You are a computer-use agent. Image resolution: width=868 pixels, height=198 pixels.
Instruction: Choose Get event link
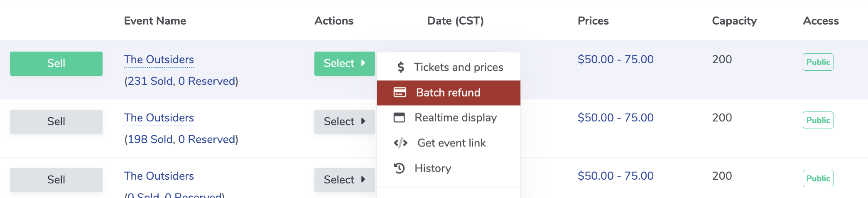point(451,143)
